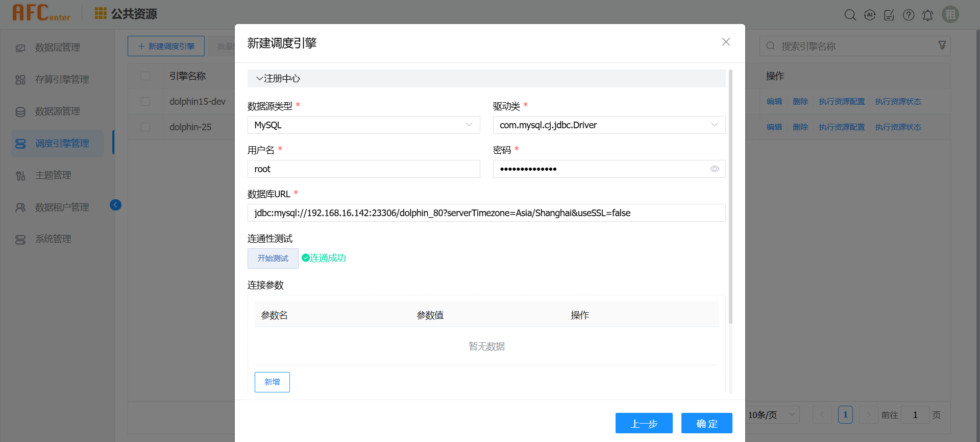Click the 确定 button

(706, 423)
